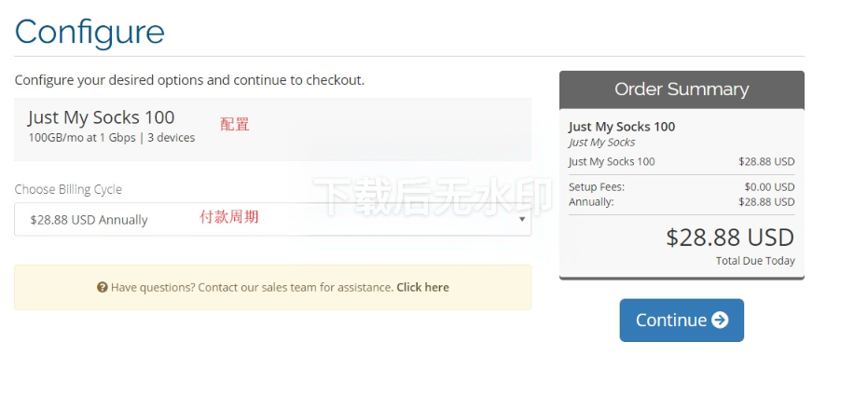The height and width of the screenshot is (396, 868).
Task: Click the Configure page heading
Action: coord(90,32)
